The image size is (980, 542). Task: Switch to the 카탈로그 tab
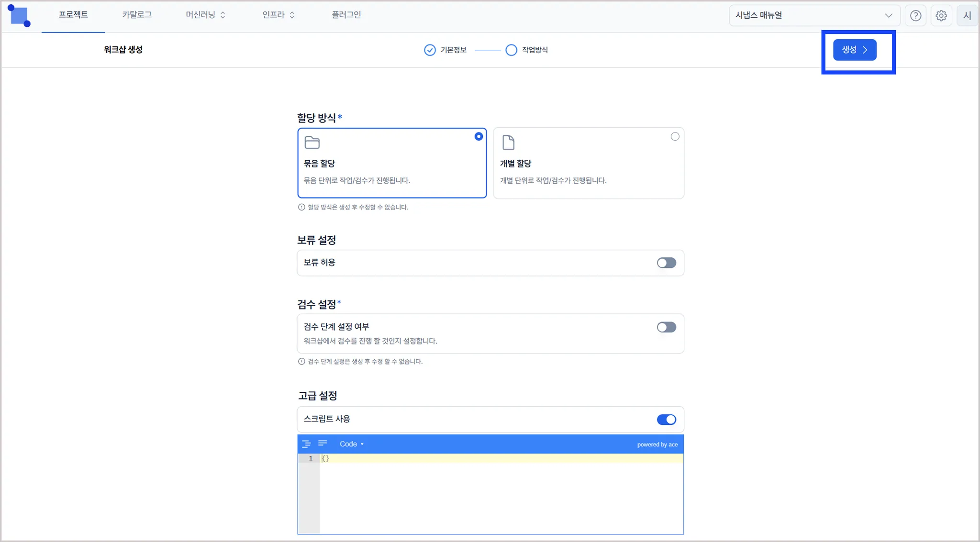pyautogui.click(x=137, y=15)
